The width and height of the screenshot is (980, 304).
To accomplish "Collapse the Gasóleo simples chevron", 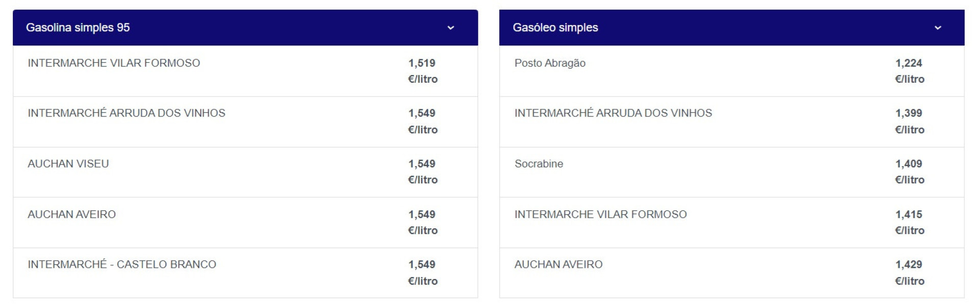I will pyautogui.click(x=937, y=28).
